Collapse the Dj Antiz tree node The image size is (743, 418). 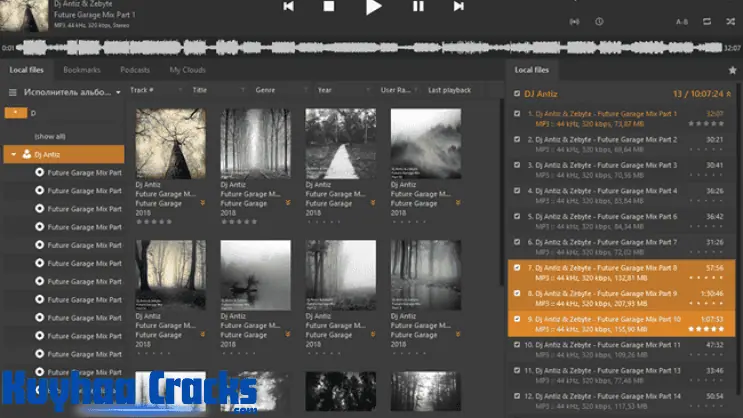12,154
